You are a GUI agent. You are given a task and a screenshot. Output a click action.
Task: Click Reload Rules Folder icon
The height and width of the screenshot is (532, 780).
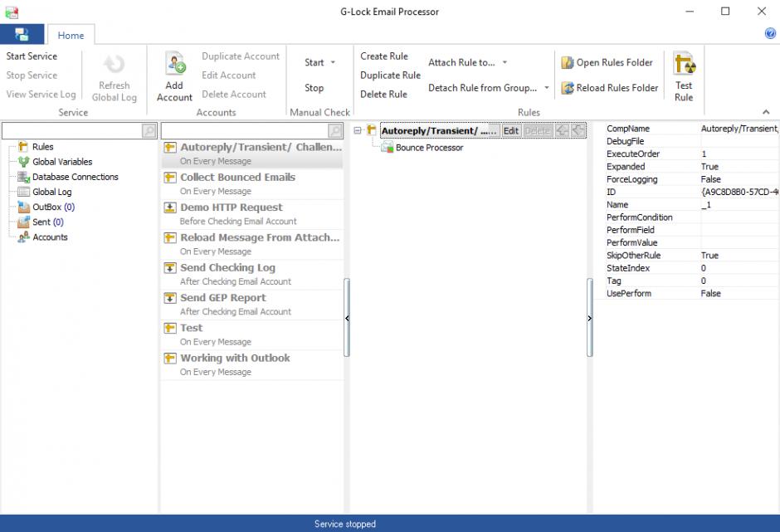(568, 88)
